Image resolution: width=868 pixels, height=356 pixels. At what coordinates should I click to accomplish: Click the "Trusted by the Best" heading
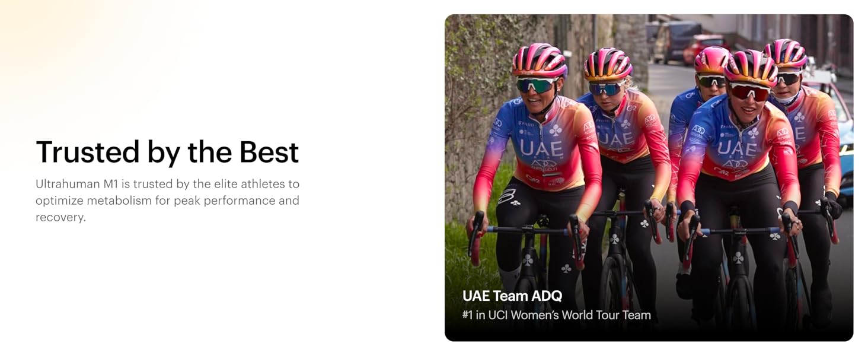point(167,152)
